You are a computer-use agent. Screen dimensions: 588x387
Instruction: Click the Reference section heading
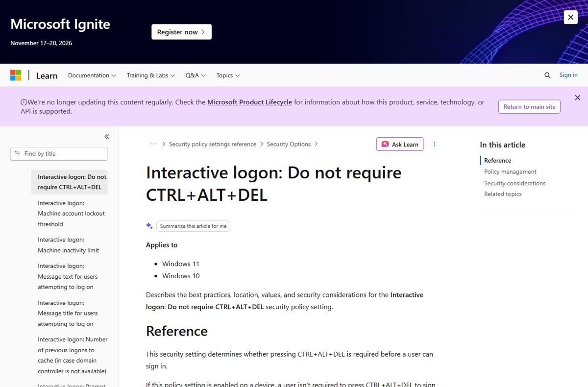(x=177, y=331)
